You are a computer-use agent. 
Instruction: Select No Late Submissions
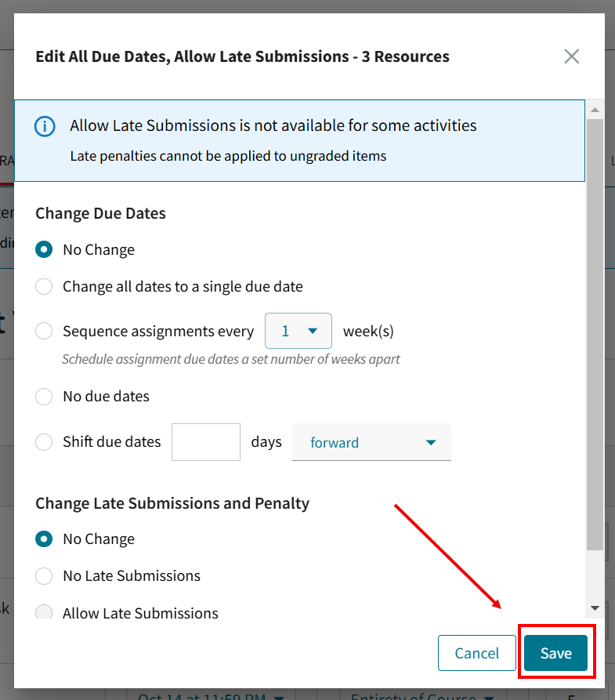[44, 575]
